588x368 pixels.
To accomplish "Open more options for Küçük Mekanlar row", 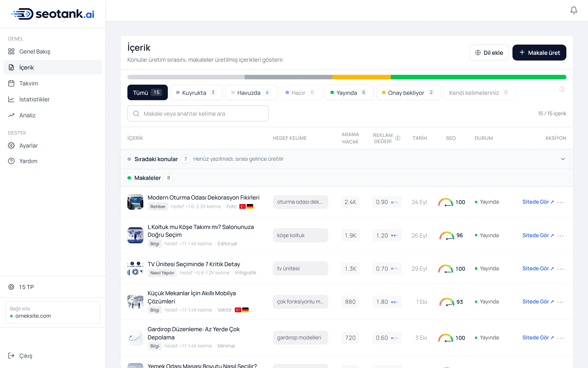I will (x=560, y=302).
